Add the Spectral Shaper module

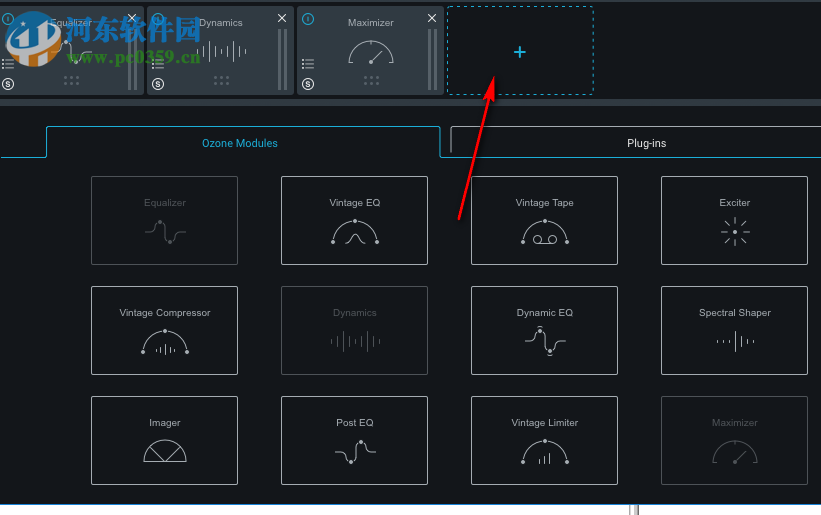tap(735, 330)
